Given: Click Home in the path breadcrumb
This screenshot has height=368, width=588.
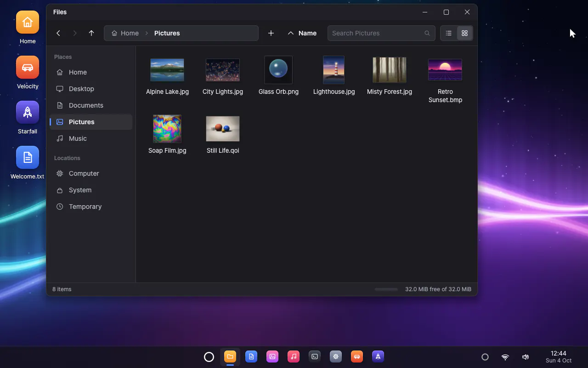Looking at the screenshot, I should [125, 33].
